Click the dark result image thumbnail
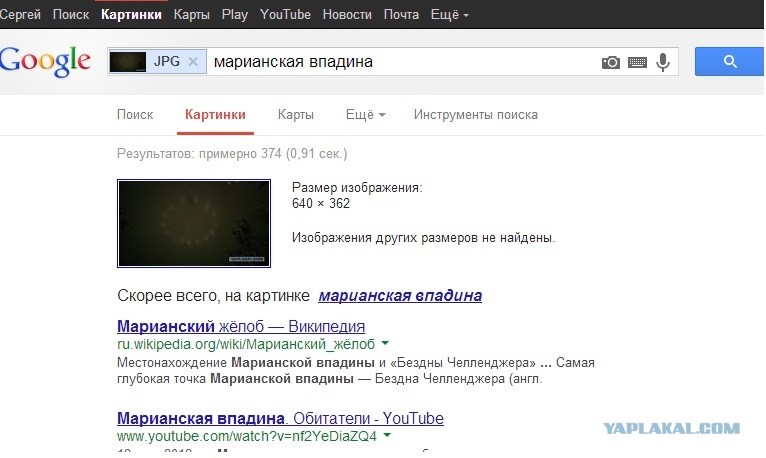Screen dimensions: 766x458 [194, 223]
